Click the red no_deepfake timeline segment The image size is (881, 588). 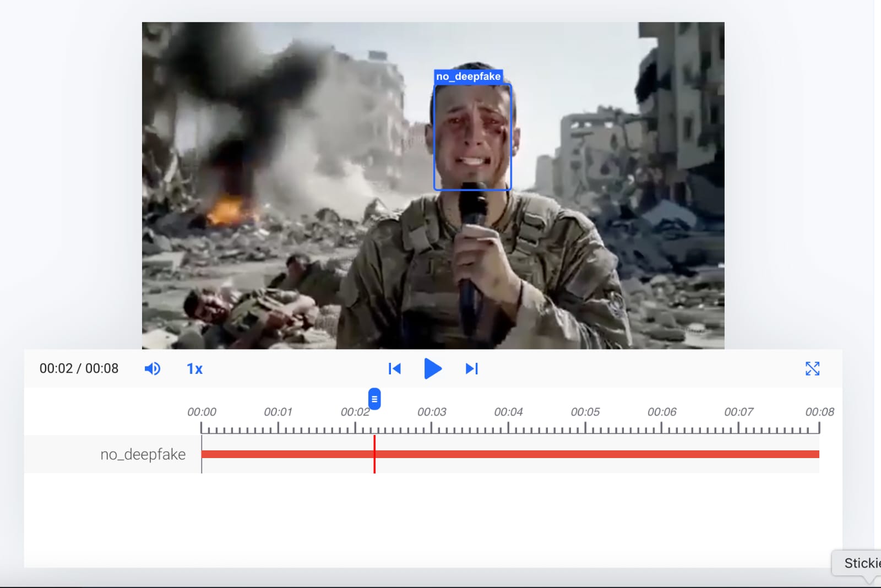point(510,454)
